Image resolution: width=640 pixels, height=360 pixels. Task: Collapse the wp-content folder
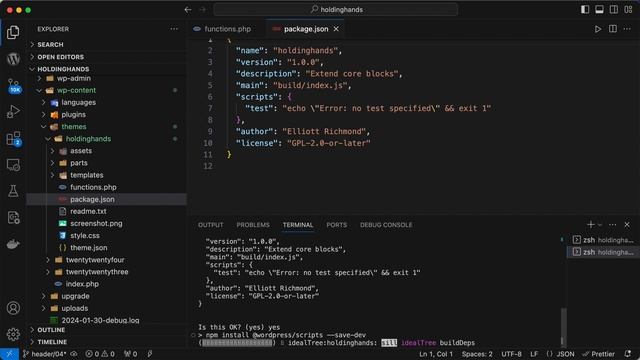[x=106, y=90]
